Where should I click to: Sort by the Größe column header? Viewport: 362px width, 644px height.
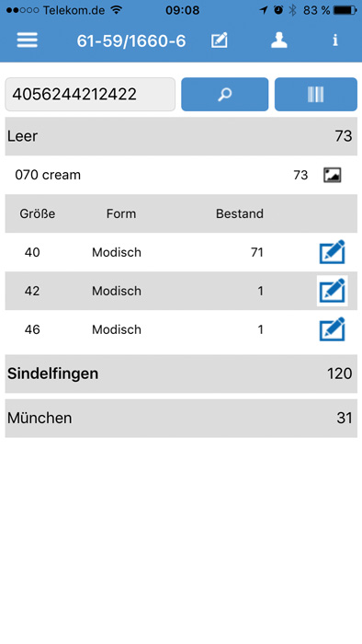(38, 213)
